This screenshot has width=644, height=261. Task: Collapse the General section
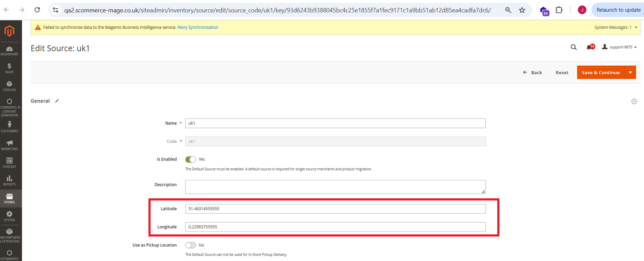point(634,101)
